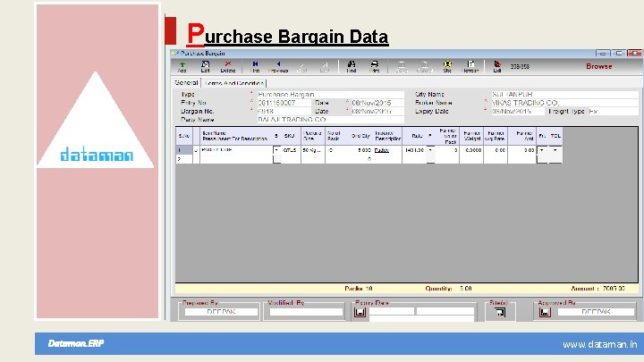The image size is (644, 362).
Task: Click the Expiry Date field
Action: click(x=518, y=111)
